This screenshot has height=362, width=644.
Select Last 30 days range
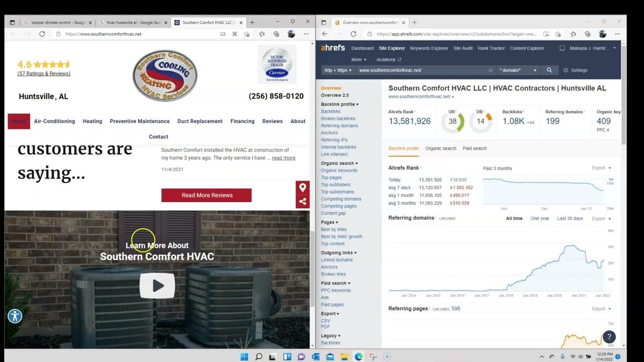click(570, 219)
